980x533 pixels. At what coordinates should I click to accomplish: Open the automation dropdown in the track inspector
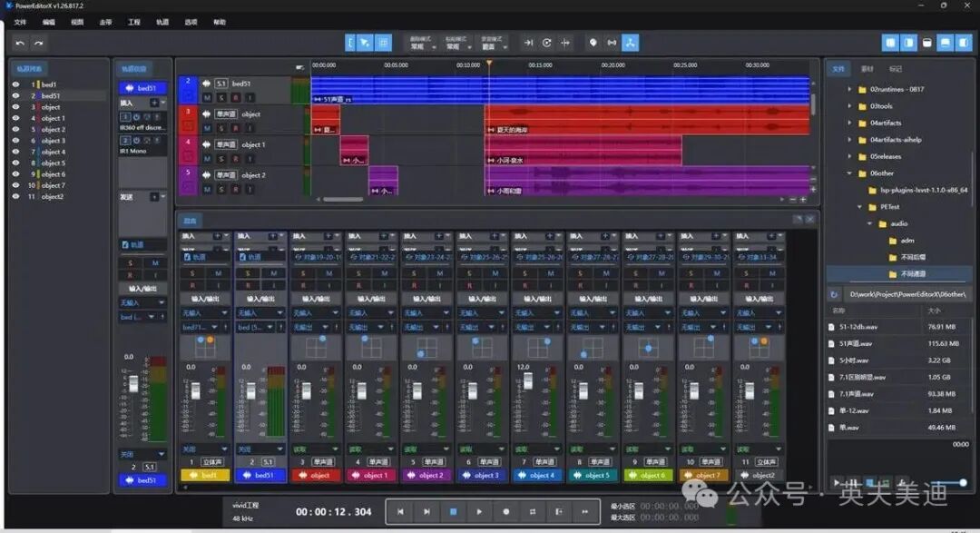point(142,454)
